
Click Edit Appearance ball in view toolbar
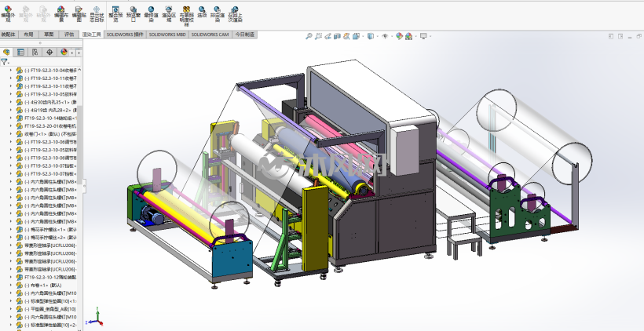pos(399,36)
